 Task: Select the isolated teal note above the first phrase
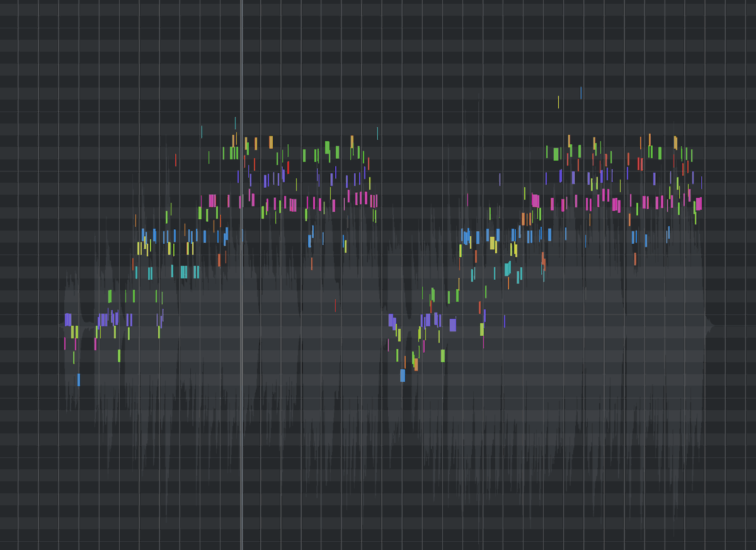[202, 132]
